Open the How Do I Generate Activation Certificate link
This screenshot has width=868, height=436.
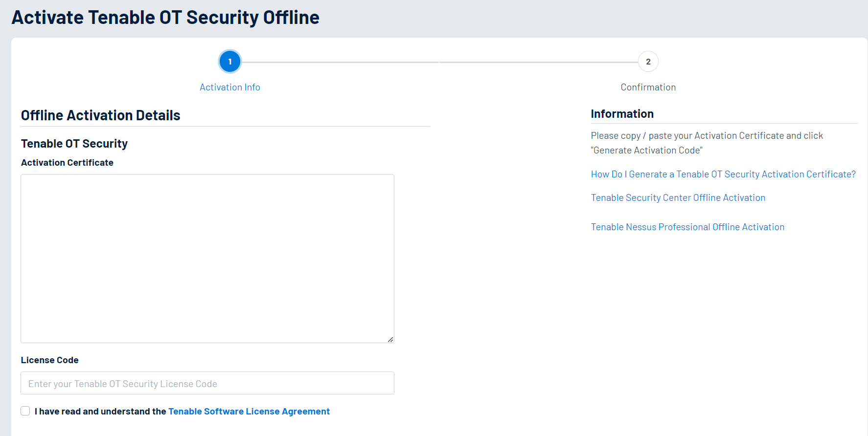coord(723,174)
